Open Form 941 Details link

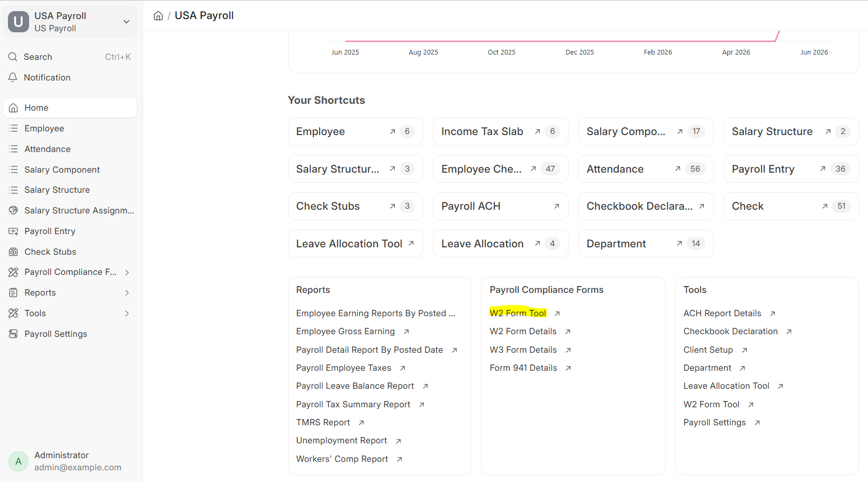click(x=523, y=368)
